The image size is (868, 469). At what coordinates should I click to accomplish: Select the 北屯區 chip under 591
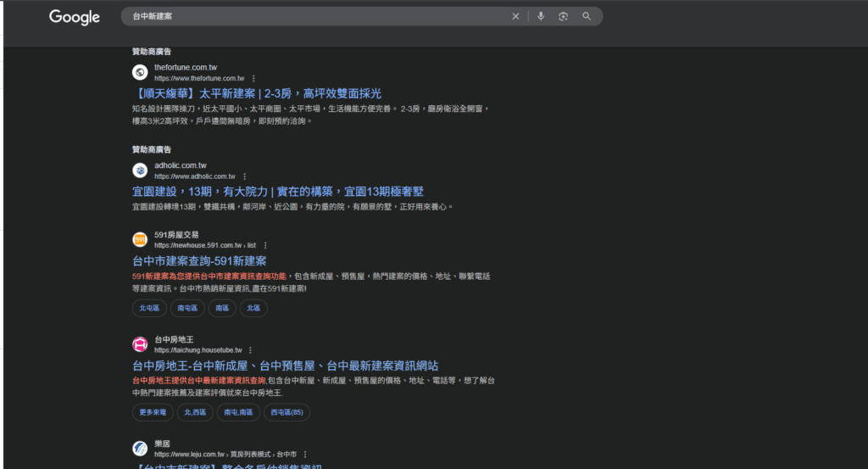[x=149, y=308]
